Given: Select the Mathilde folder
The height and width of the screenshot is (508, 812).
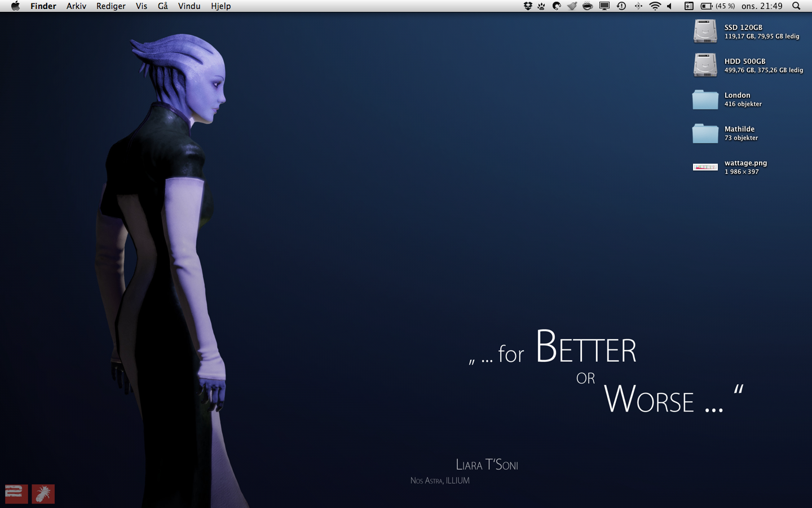Looking at the screenshot, I should 705,133.
